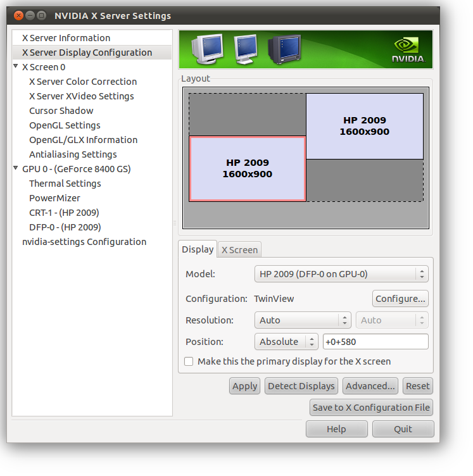Open the Model dropdown for HP 2009

coord(341,274)
